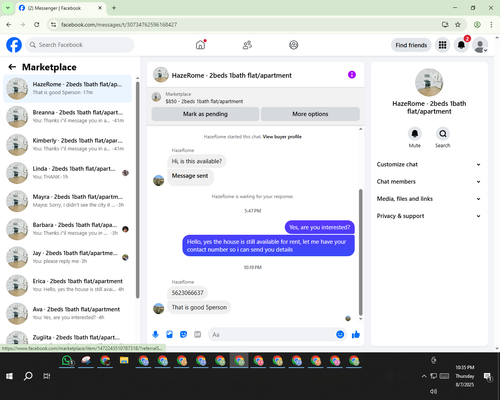This screenshot has width=500, height=400.
Task: Click the 'Hi, is this available?' message
Action: coord(197,161)
